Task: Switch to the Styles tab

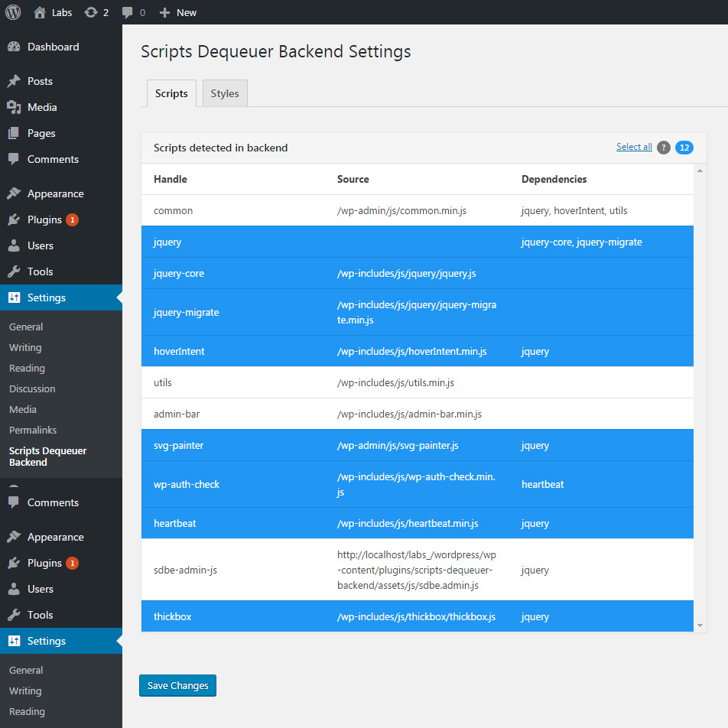Action: (x=225, y=93)
